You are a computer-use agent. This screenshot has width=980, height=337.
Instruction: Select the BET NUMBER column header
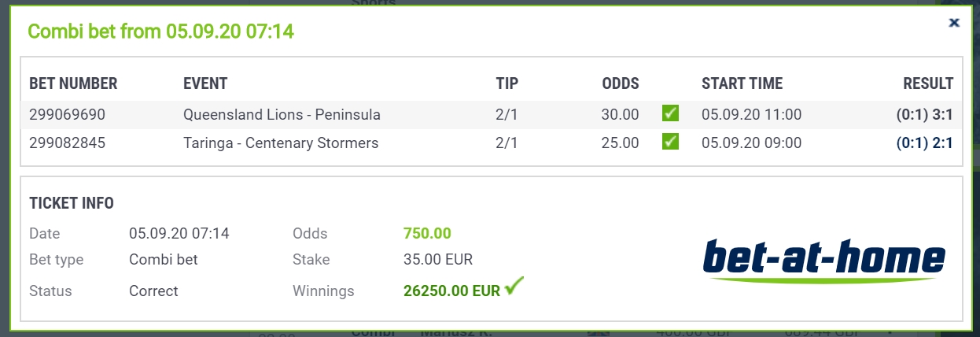73,83
